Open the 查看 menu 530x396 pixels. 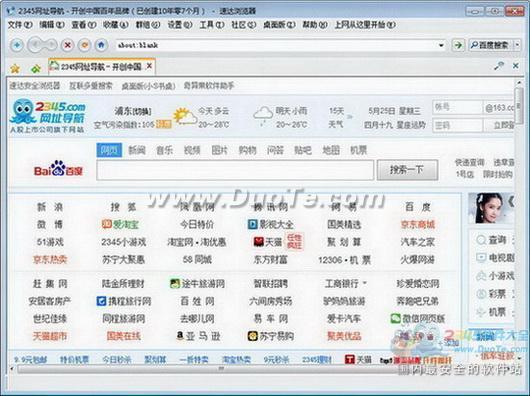click(x=84, y=25)
